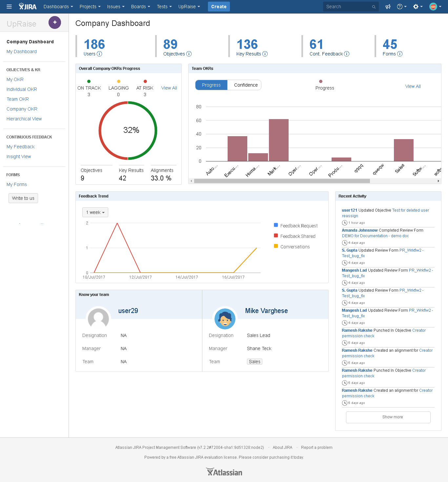Open My Feedback in sidebar
The width and height of the screenshot is (448, 482).
[x=21, y=147]
